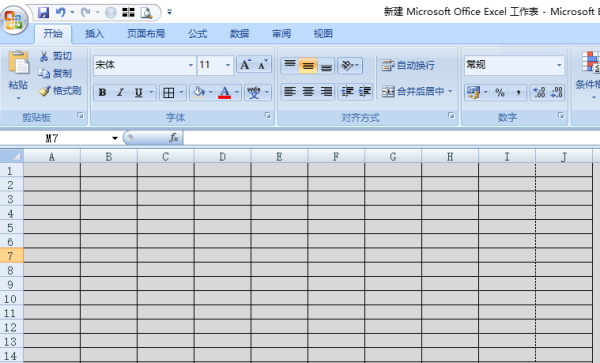The height and width of the screenshot is (363, 600).
Task: Click the Increase Indent icon
Action: click(x=365, y=92)
